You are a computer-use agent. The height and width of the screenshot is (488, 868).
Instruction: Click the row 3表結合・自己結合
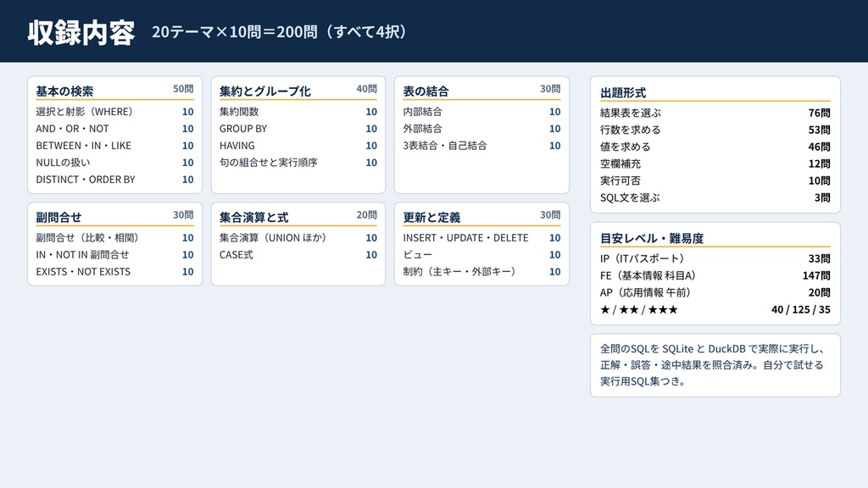[481, 146]
